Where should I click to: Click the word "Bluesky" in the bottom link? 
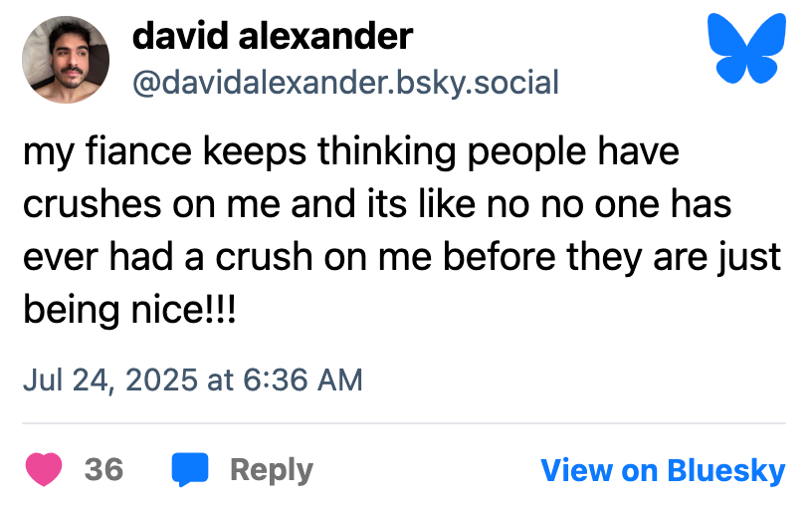725,470
